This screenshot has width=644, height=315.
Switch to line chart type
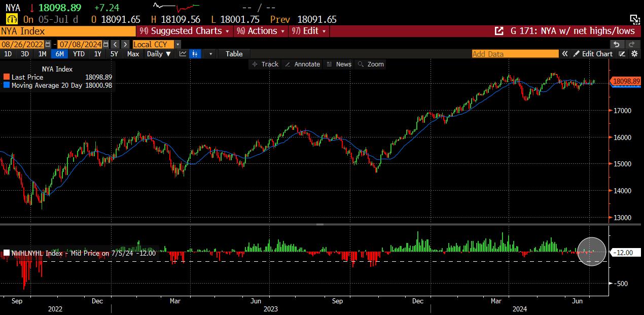(183, 54)
